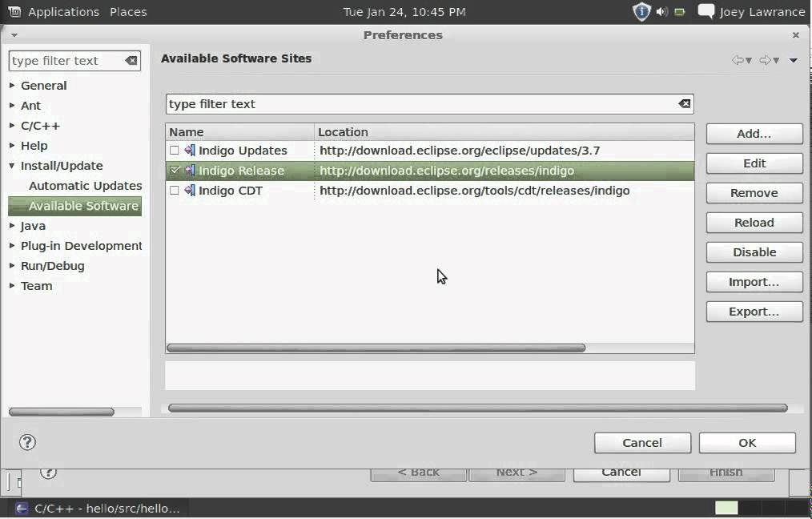812x519 pixels.
Task: Uncheck the Indigo Release checkbox
Action: pos(175,171)
